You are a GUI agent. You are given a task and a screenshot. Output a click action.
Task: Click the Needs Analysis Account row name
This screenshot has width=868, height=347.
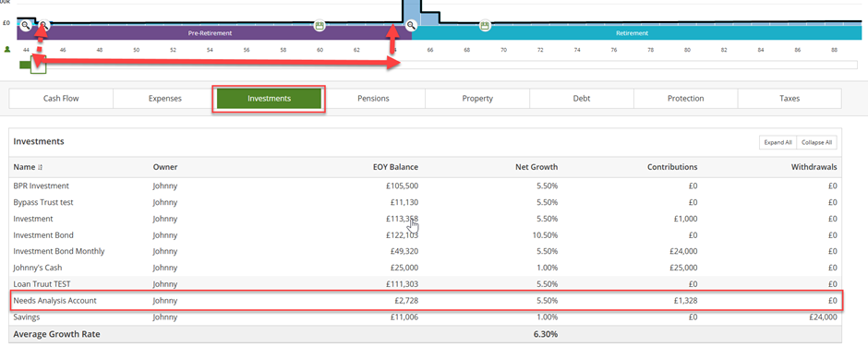click(x=54, y=301)
